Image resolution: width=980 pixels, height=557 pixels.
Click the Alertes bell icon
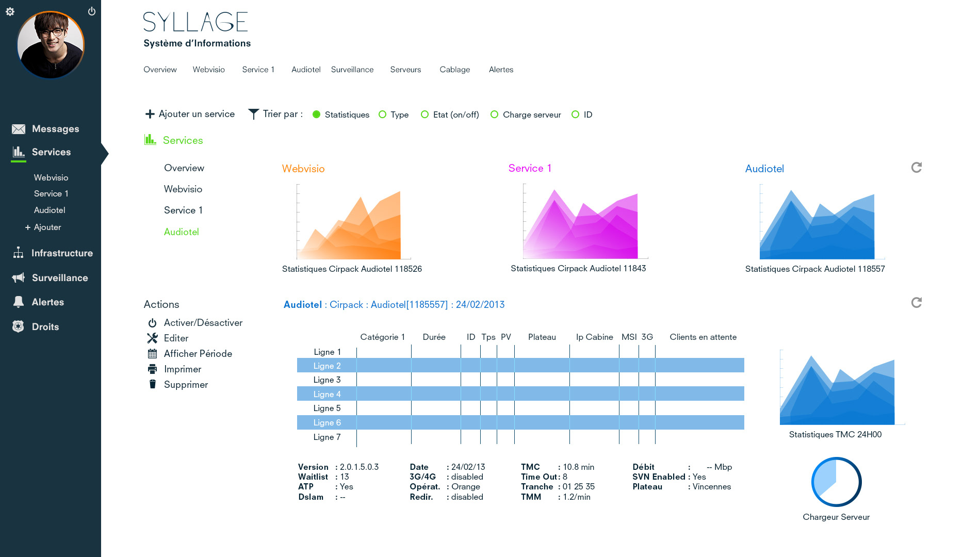click(x=19, y=302)
